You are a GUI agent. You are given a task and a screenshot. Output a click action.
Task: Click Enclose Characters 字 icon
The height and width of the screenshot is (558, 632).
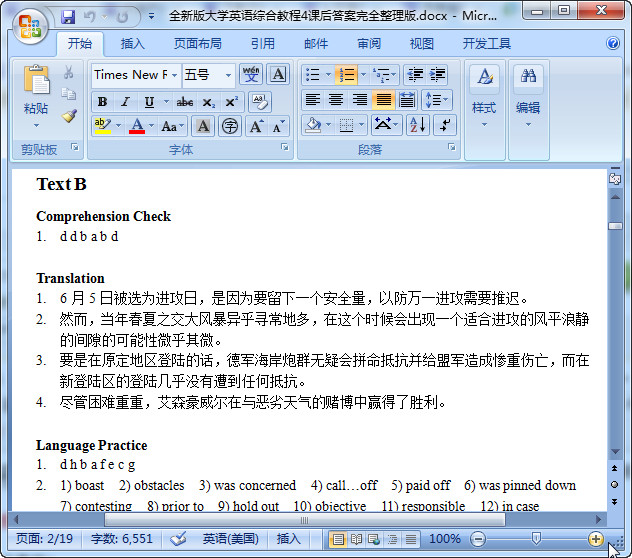pos(230,126)
